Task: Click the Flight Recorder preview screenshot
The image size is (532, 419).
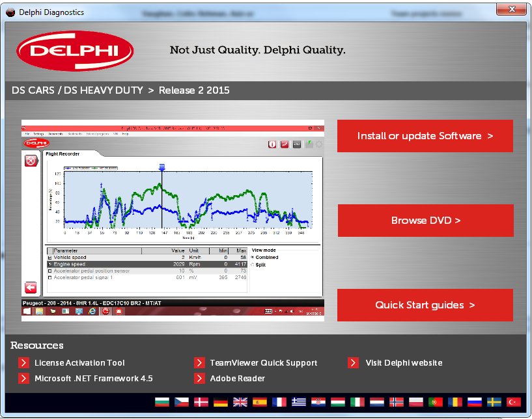Action: pos(173,221)
